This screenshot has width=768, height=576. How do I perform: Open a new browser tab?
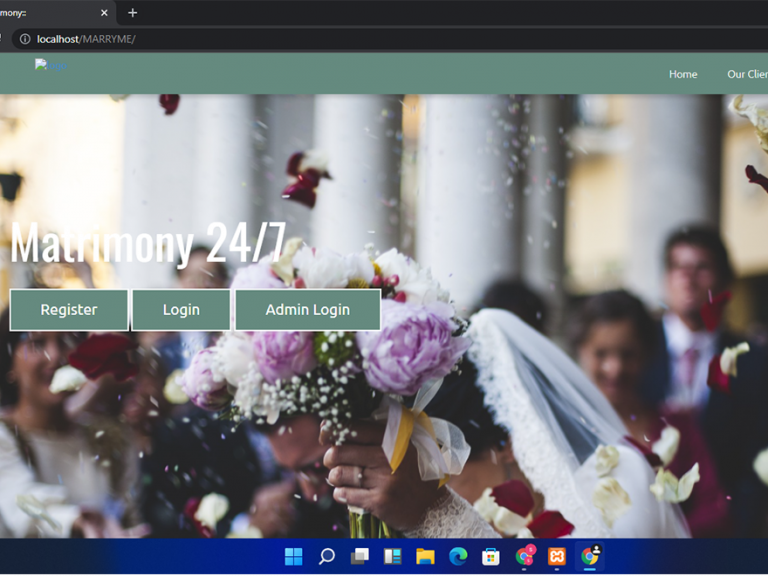pyautogui.click(x=132, y=13)
